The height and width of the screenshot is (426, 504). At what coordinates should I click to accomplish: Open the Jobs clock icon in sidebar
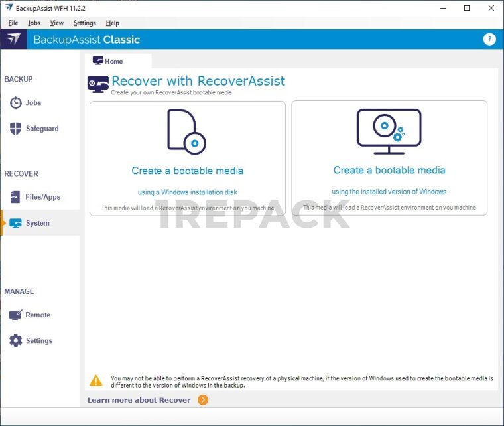15,103
